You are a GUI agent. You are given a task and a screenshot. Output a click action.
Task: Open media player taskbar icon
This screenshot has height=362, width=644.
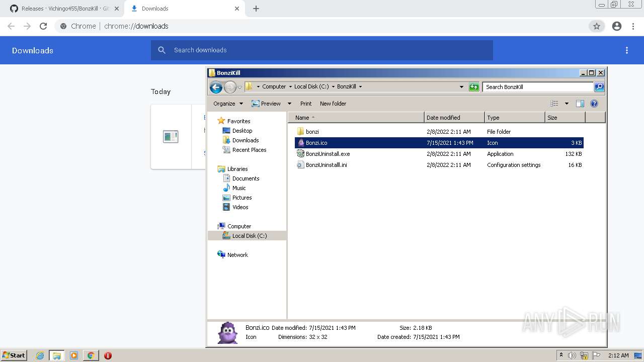74,355
